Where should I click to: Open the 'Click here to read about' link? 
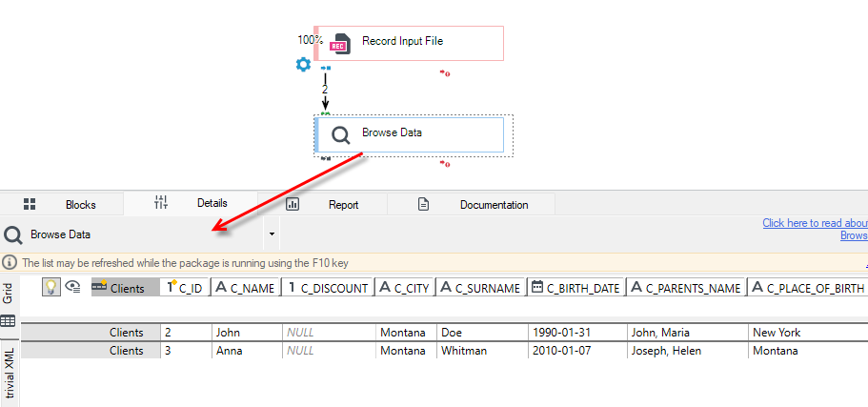click(815, 223)
